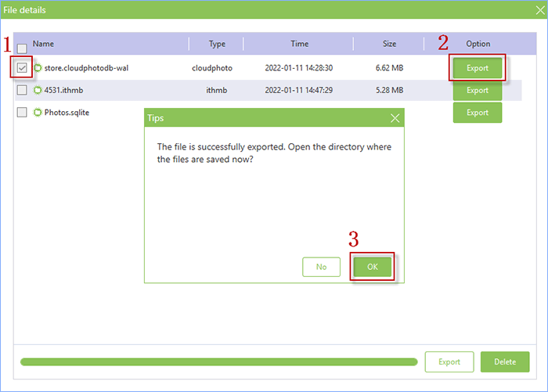Click the green icon beside store.cloudphotodb-wal
Viewport: 548px width, 392px height.
click(x=38, y=68)
